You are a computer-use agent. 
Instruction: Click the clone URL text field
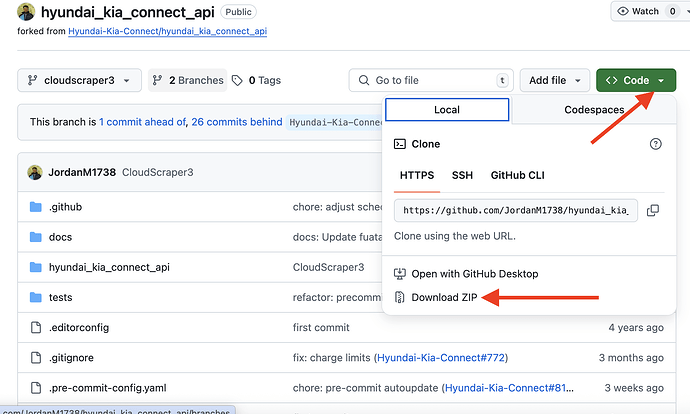coord(516,210)
